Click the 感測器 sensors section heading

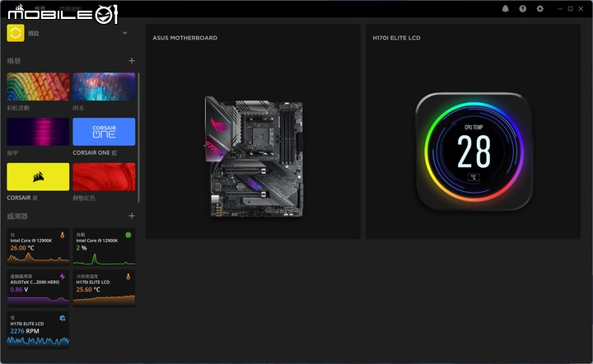[x=17, y=217]
